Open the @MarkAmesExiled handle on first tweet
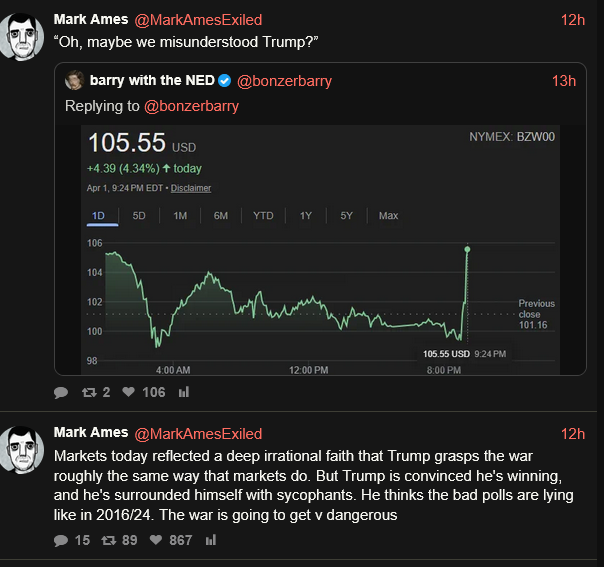The image size is (604, 567). [198, 19]
